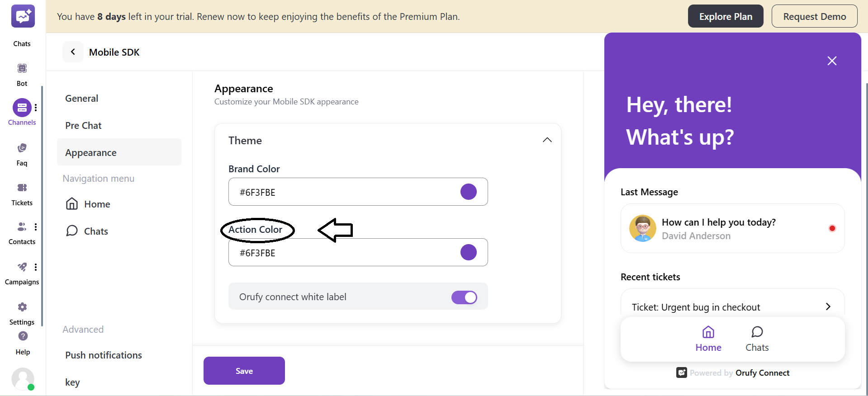Open Contacts sidebar icon
868x396 pixels.
click(21, 227)
